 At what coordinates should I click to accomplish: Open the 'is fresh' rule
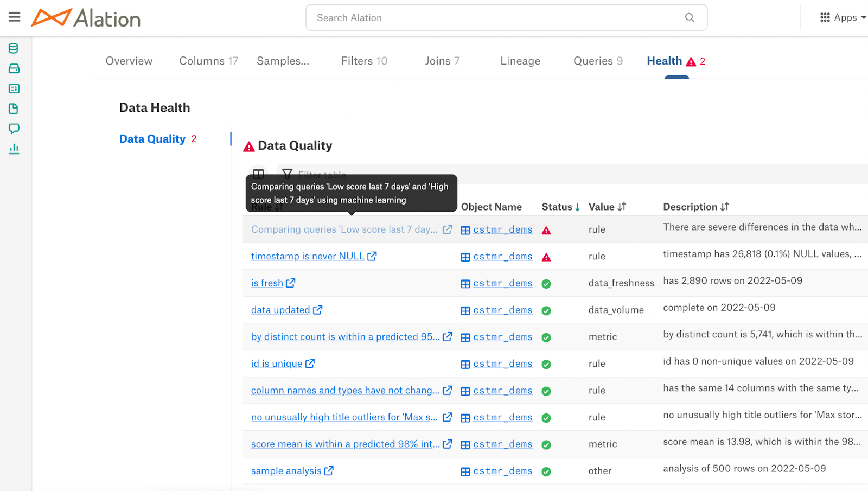pos(267,283)
